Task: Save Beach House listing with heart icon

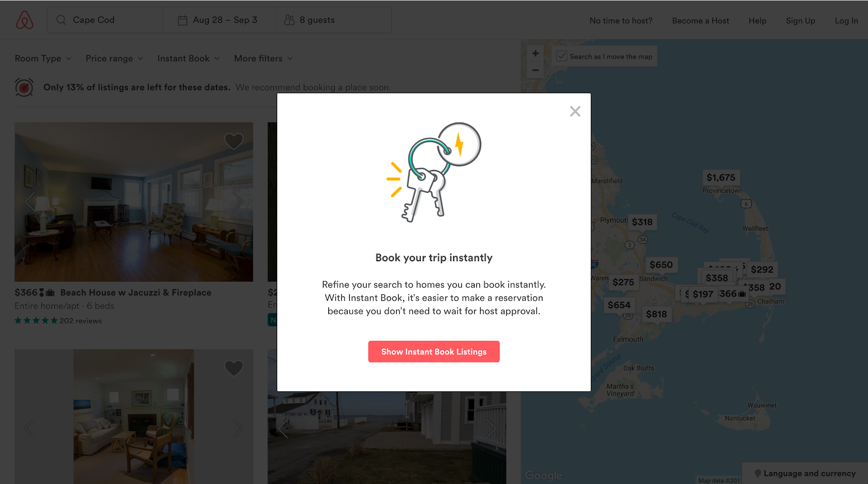Action: tap(234, 141)
